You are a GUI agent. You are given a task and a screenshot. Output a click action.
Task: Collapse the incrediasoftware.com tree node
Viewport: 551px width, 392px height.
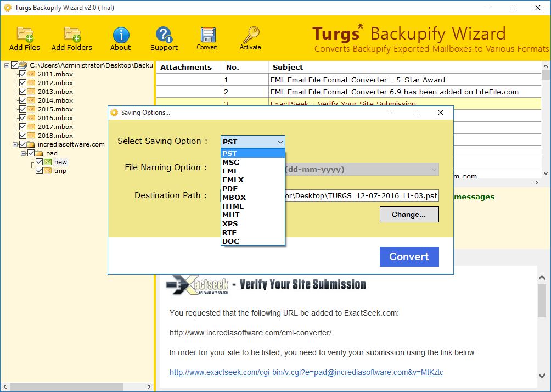tap(15, 144)
